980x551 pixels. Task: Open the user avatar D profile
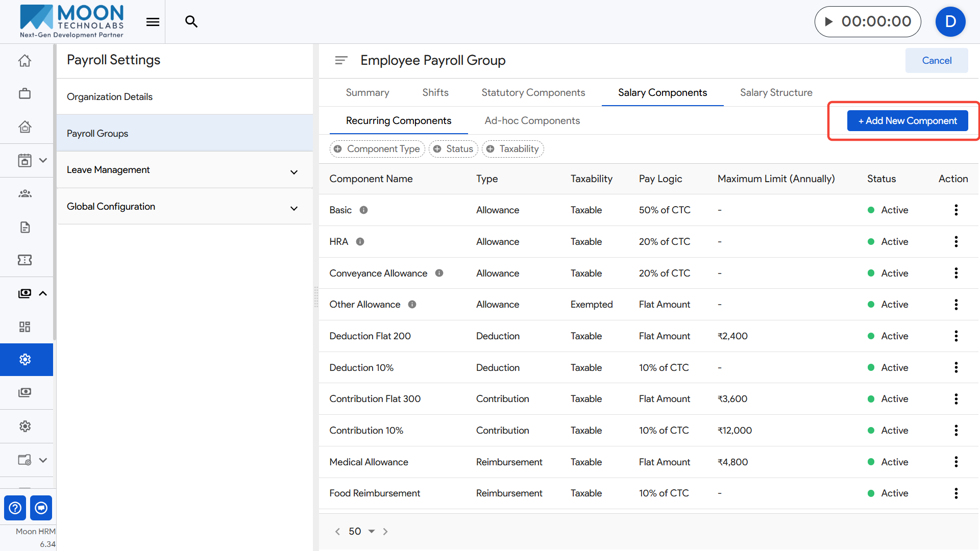point(950,22)
